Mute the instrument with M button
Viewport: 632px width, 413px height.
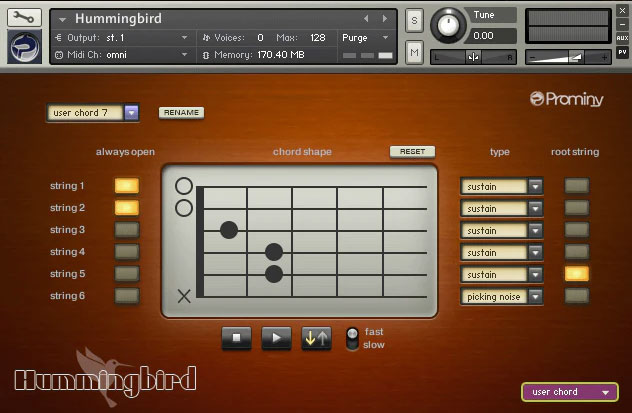pyautogui.click(x=414, y=53)
